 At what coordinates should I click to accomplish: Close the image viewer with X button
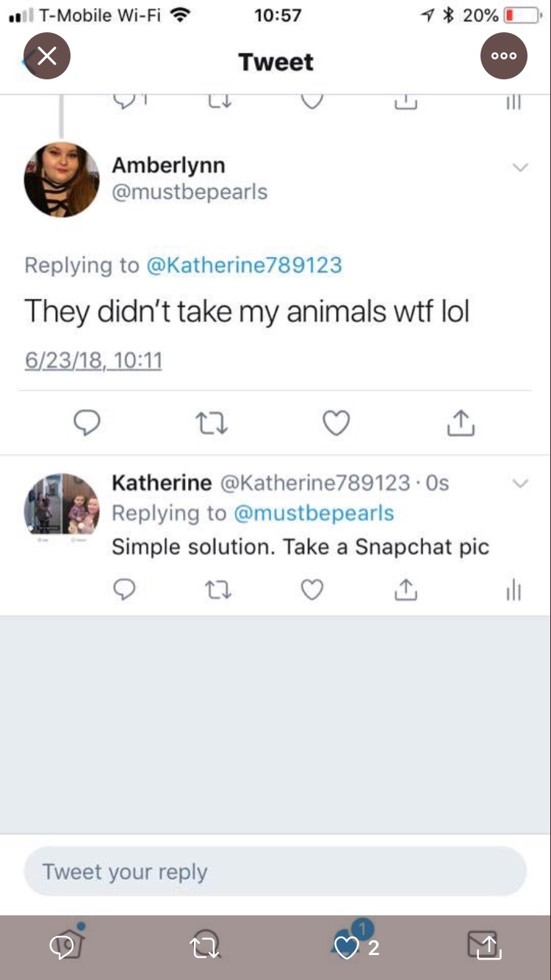coord(47,55)
